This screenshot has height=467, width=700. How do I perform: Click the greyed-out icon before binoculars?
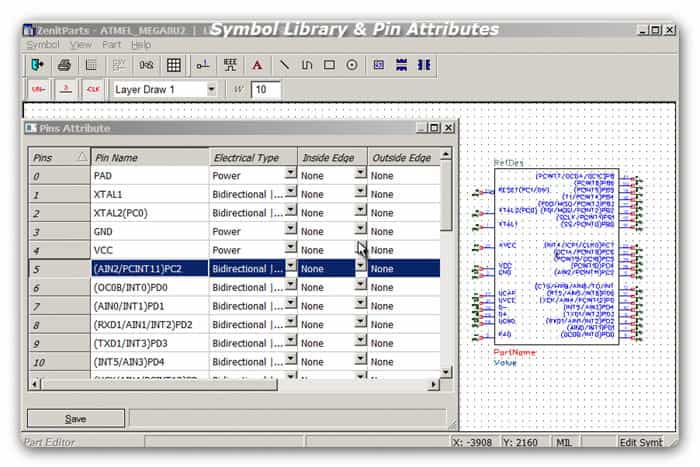pos(119,65)
